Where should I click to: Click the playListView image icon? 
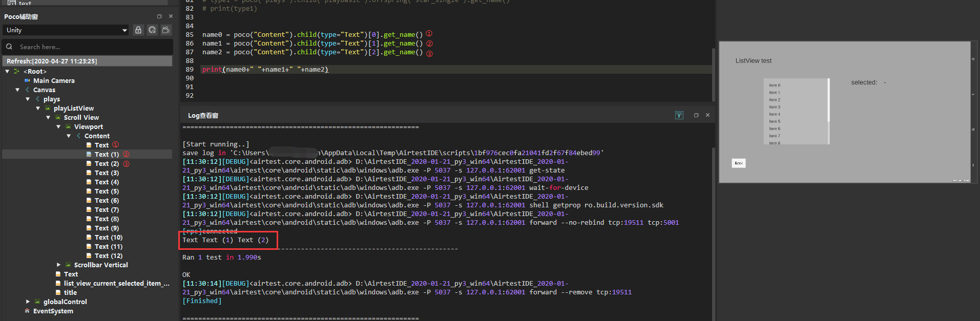click(x=48, y=109)
